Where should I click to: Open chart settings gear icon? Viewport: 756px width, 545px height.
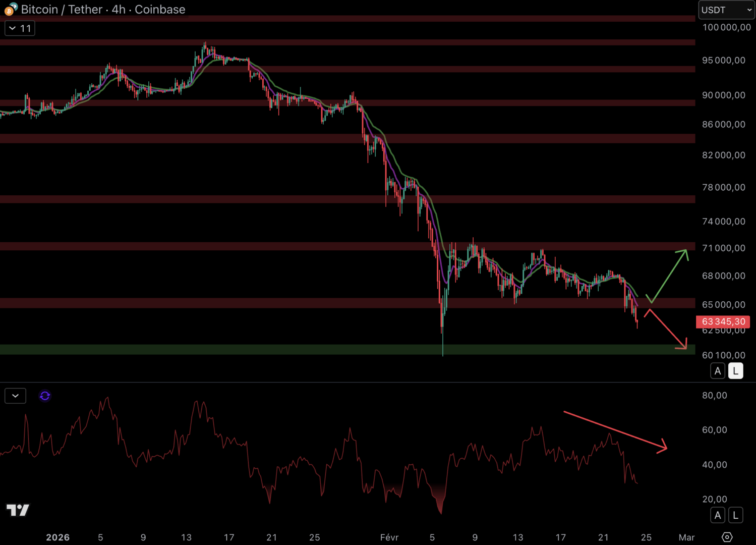pos(727,537)
